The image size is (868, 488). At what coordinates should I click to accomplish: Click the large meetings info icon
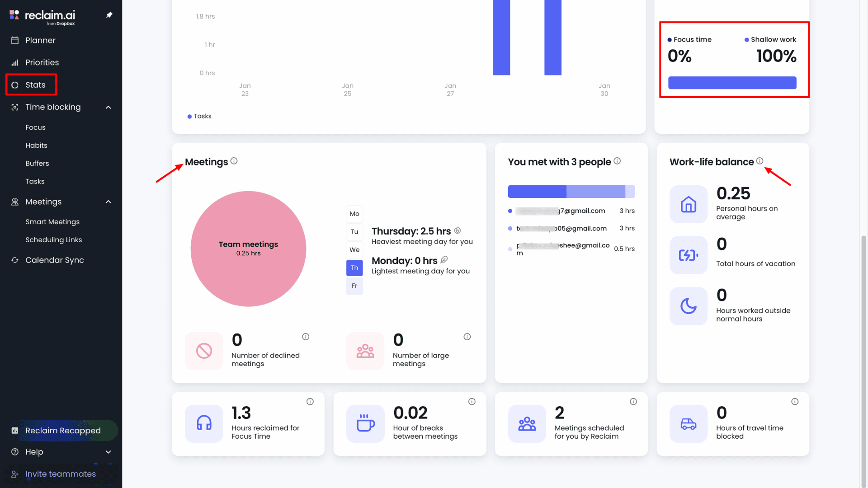point(467,337)
